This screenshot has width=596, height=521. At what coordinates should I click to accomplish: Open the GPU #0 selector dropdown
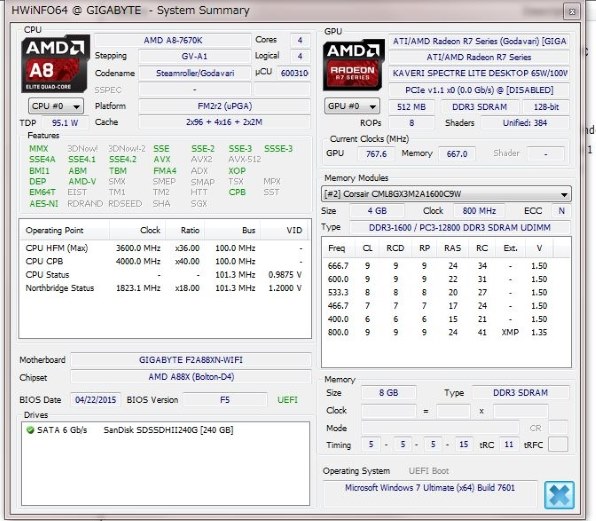pos(352,106)
